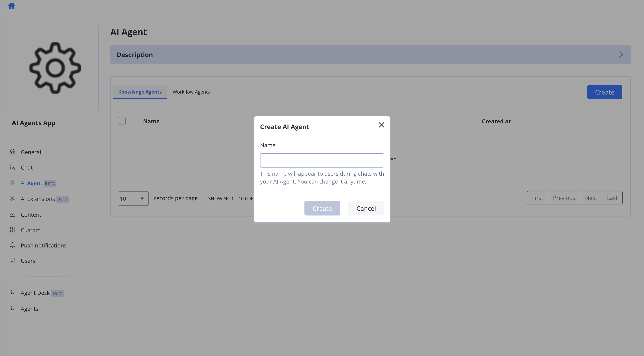Open AI Extensions in sidebar menu
The image size is (644, 356).
pyautogui.click(x=38, y=199)
